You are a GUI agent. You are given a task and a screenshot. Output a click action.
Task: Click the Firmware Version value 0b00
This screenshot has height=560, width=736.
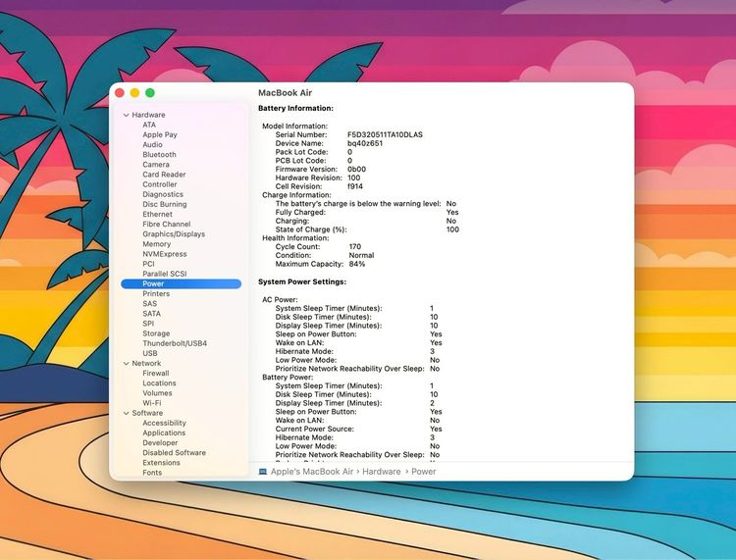(357, 170)
